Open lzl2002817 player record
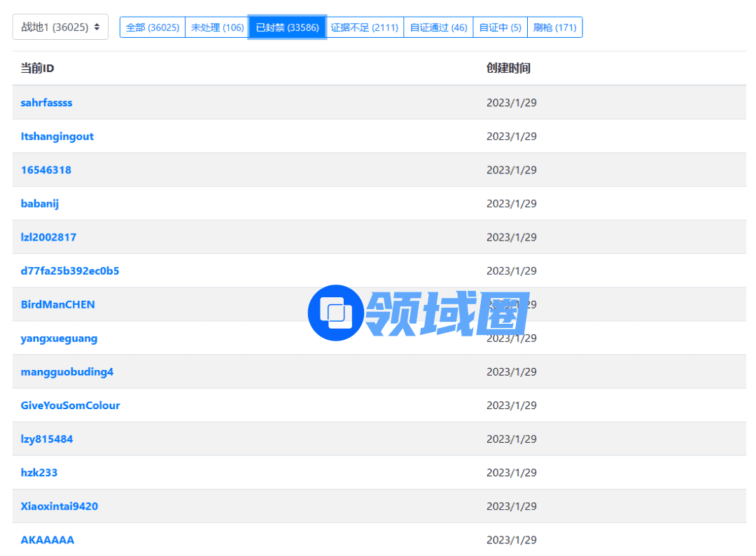Viewport: 756px width, 556px height. 48,237
